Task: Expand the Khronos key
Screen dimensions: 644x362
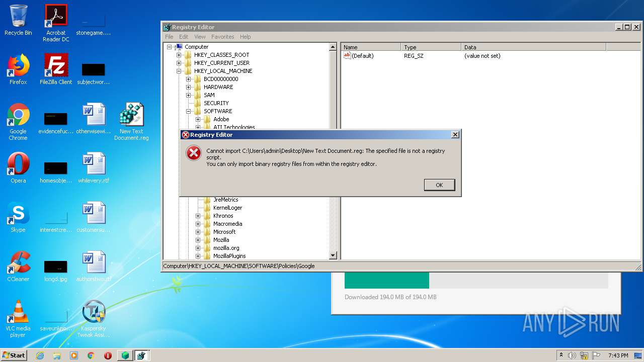Action: (198, 216)
